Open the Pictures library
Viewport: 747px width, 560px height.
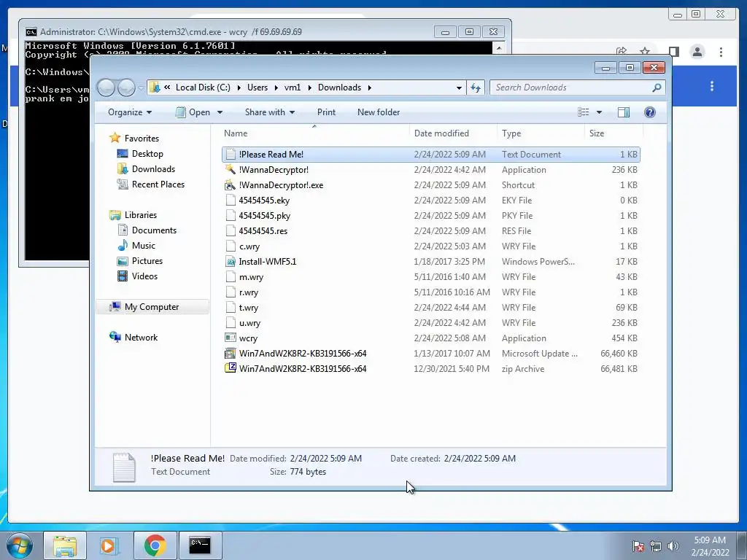pos(147,261)
